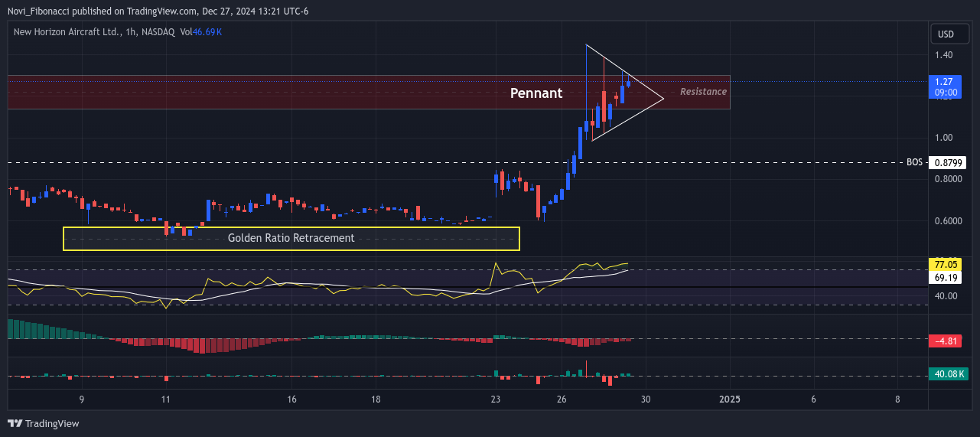Select the Pennant annotation label
Image resolution: width=980 pixels, height=437 pixels.
click(x=536, y=93)
